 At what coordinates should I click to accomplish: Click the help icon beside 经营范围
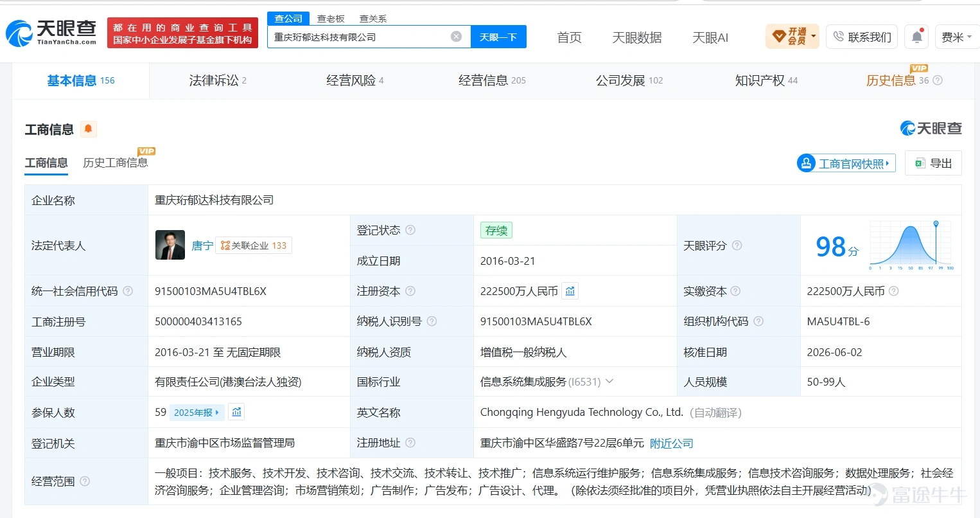(x=85, y=481)
